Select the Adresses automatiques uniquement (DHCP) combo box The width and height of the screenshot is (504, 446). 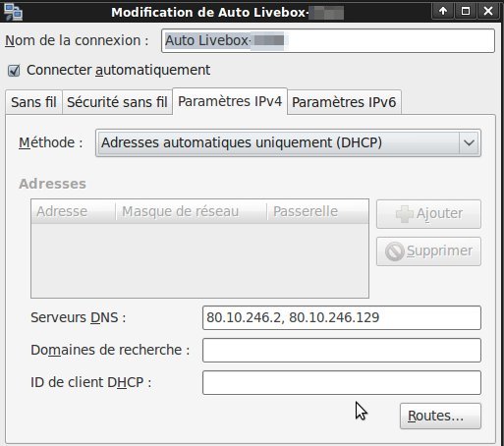tap(288, 142)
